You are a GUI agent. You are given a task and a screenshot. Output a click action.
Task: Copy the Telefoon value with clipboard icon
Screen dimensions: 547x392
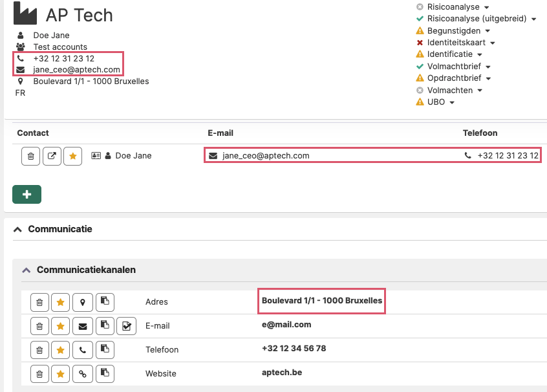[x=105, y=350]
